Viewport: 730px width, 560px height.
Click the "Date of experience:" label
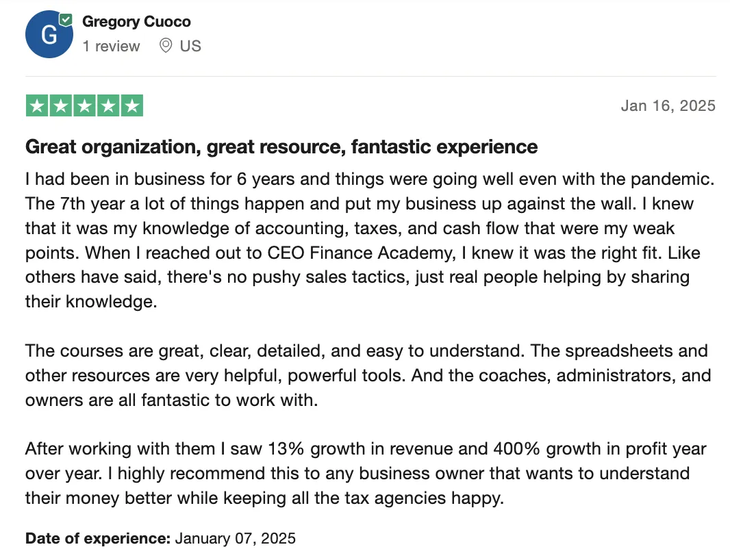pyautogui.click(x=98, y=538)
